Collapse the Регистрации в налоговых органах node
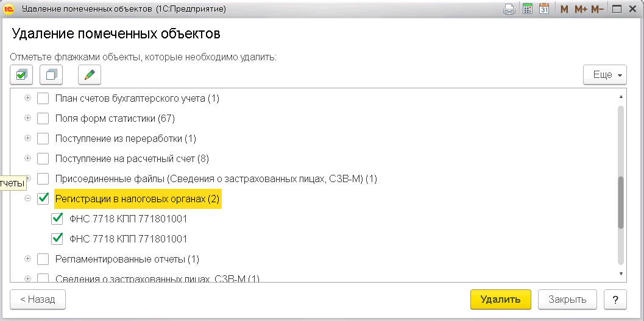 pyautogui.click(x=27, y=199)
